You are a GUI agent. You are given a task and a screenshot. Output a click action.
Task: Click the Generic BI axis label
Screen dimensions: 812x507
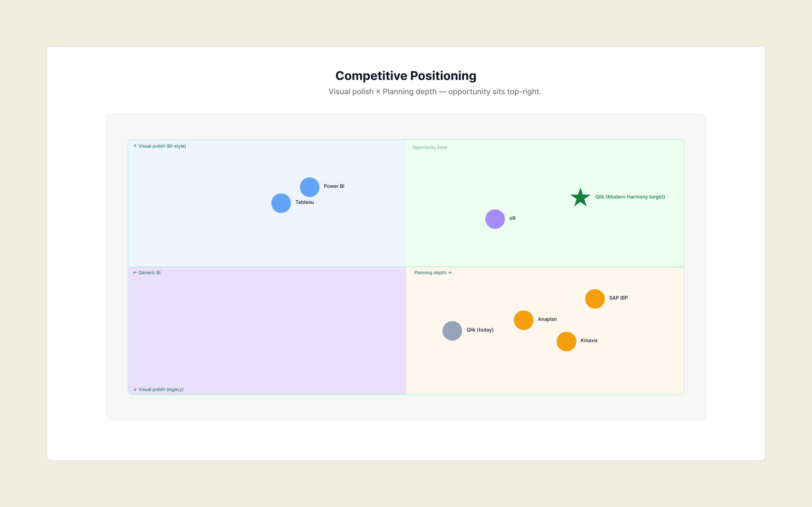coord(147,273)
